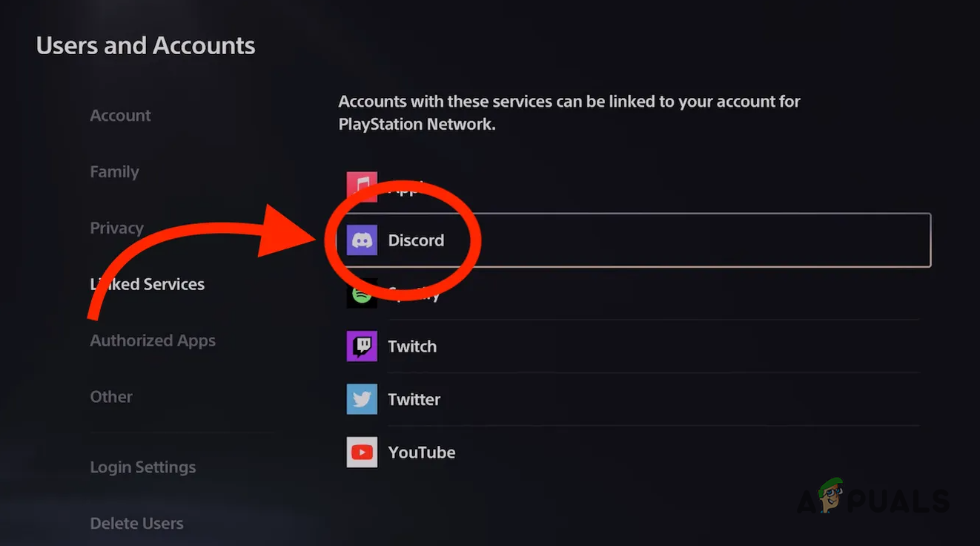Select the YouTube play icon
The image size is (980, 546).
click(361, 452)
